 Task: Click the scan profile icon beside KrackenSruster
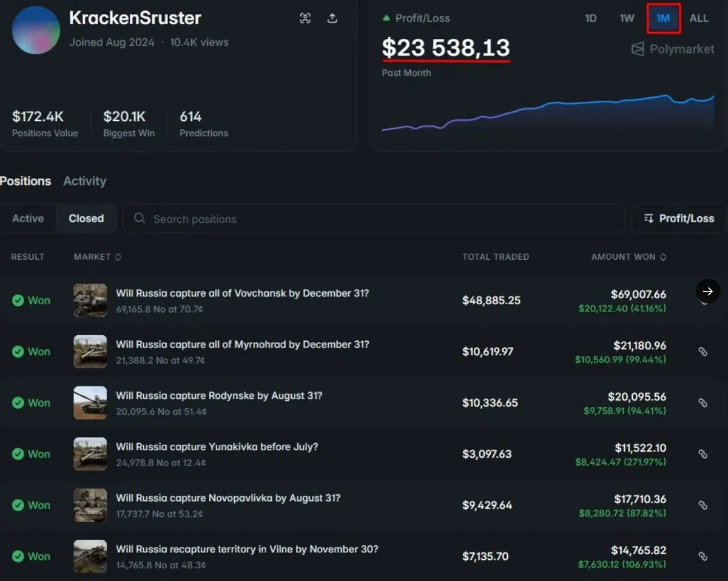click(305, 18)
